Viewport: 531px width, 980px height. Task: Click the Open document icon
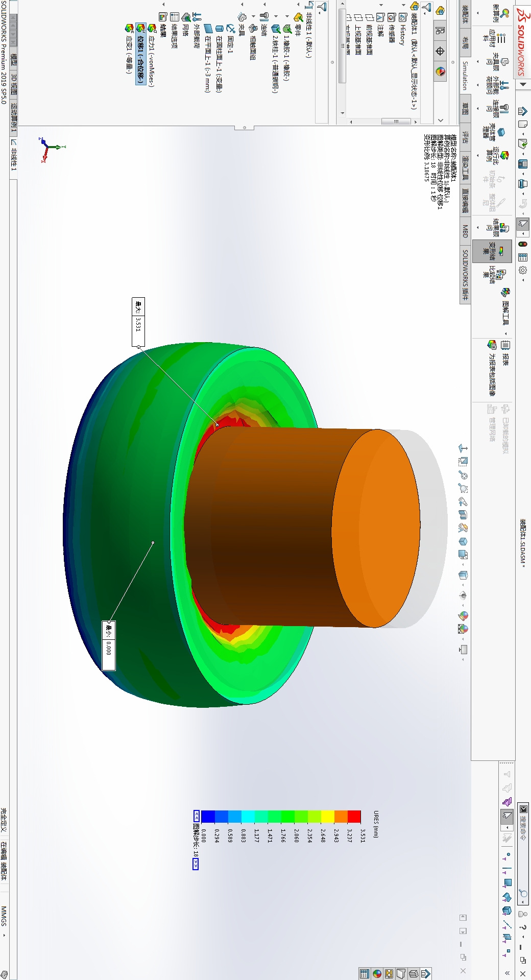pos(523,144)
